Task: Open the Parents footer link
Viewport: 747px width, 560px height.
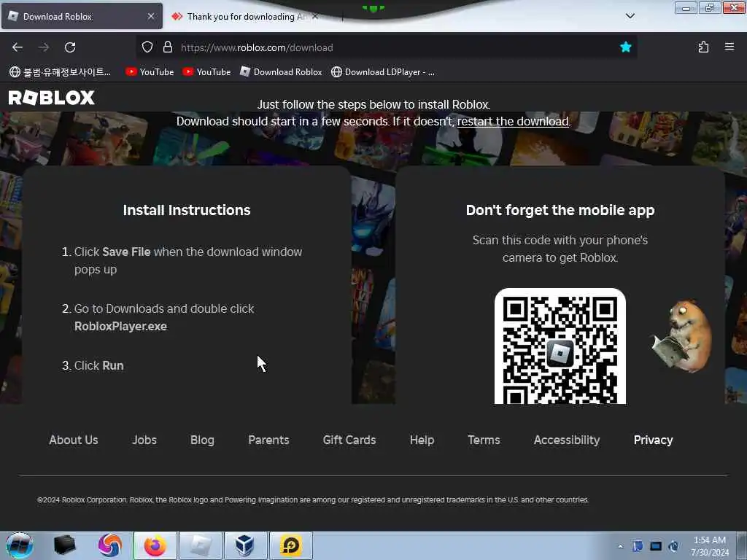Action: pyautogui.click(x=268, y=440)
